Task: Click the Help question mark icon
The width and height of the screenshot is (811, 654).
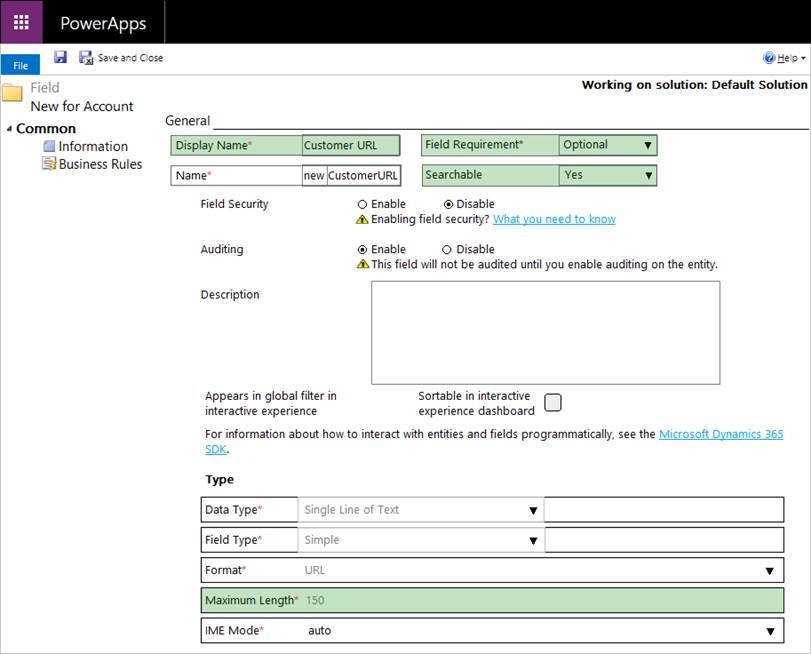Action: (x=769, y=58)
